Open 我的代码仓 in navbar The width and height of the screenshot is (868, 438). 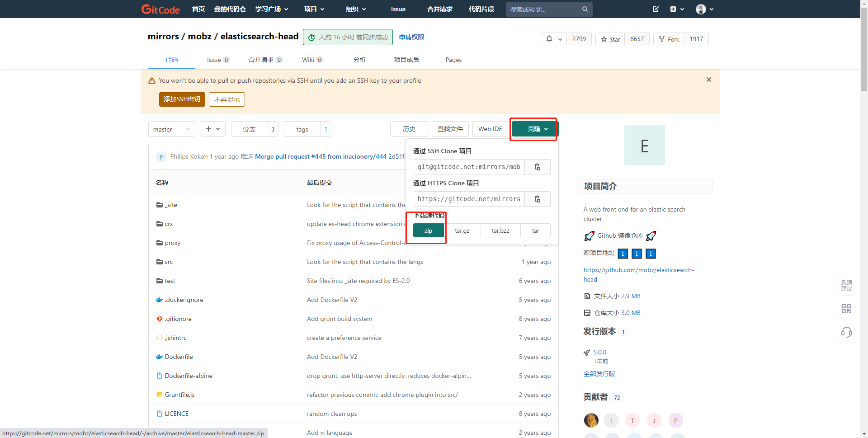230,9
